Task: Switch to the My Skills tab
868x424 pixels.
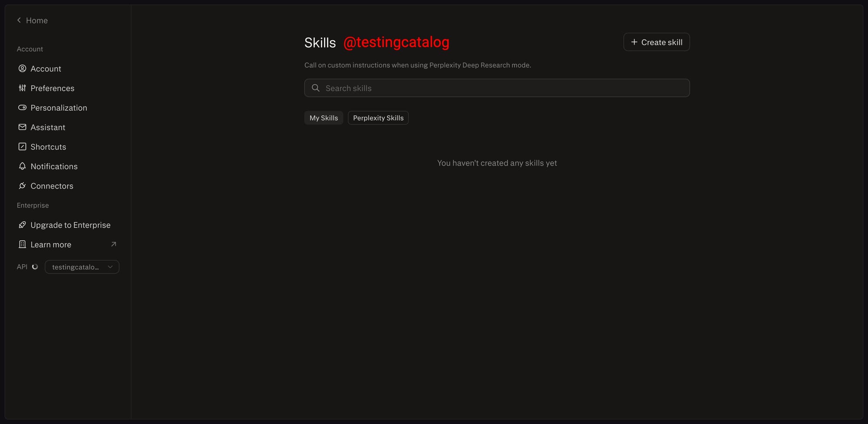Action: pos(324,118)
